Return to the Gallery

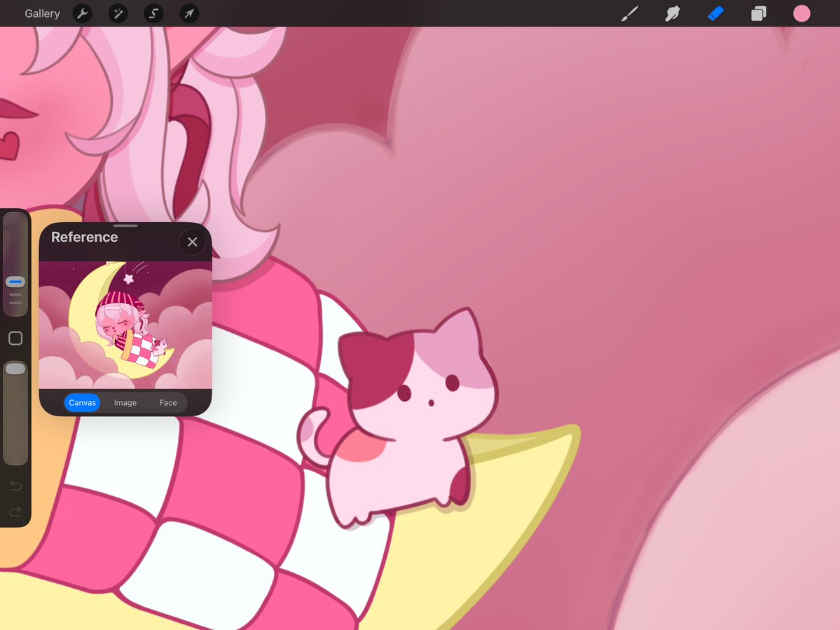42,13
